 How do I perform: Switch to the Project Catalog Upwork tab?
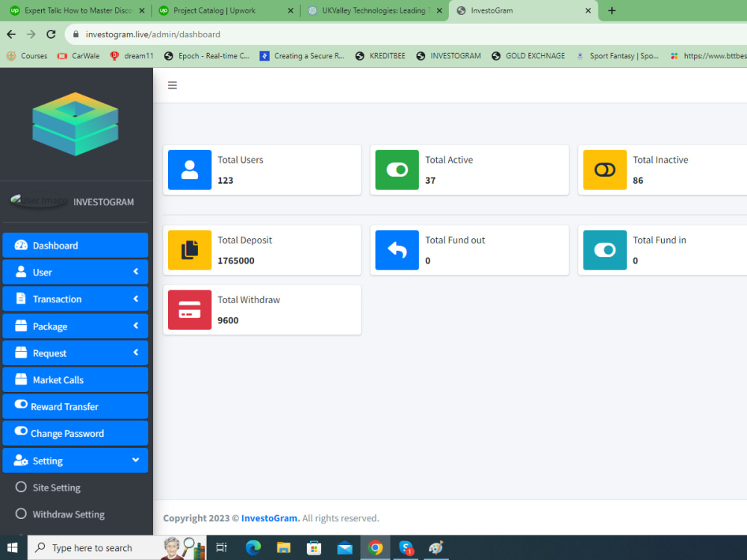217,10
